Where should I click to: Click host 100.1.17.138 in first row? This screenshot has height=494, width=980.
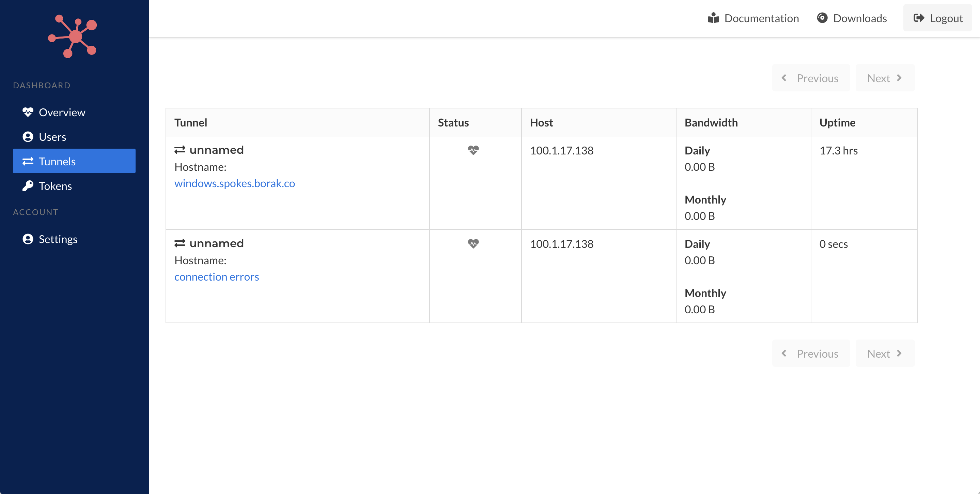(x=561, y=150)
